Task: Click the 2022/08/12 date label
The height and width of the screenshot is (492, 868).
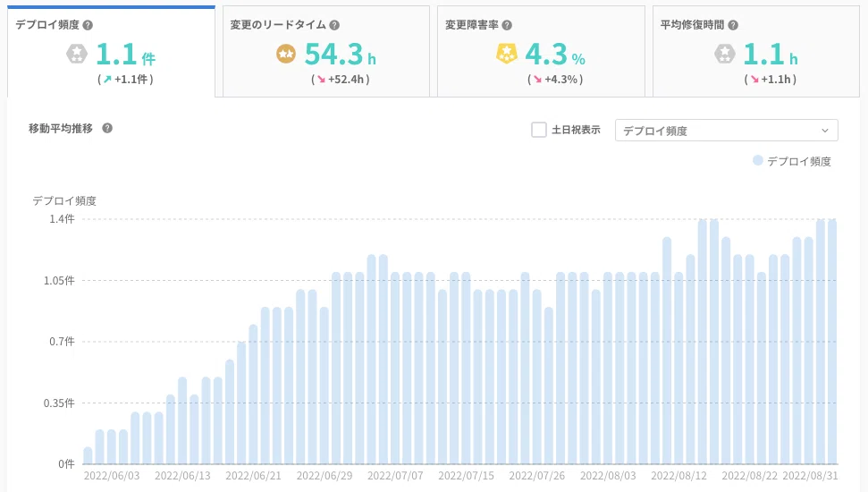Action: coord(678,475)
